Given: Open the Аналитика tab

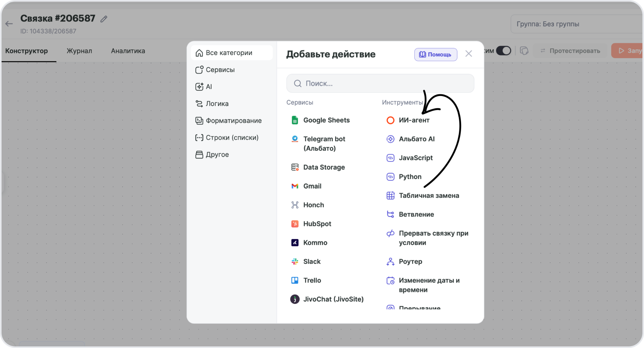Looking at the screenshot, I should (x=128, y=51).
